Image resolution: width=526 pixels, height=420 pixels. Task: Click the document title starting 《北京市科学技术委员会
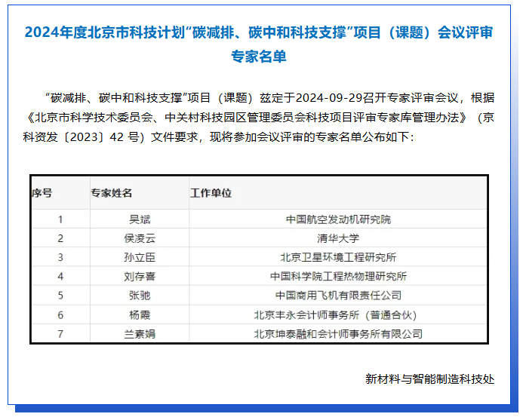click(246, 118)
